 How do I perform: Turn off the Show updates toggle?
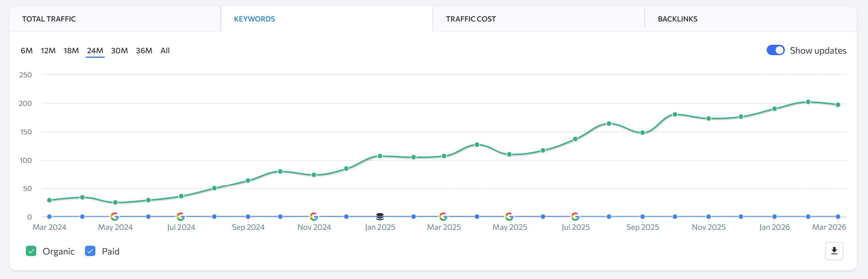(775, 50)
